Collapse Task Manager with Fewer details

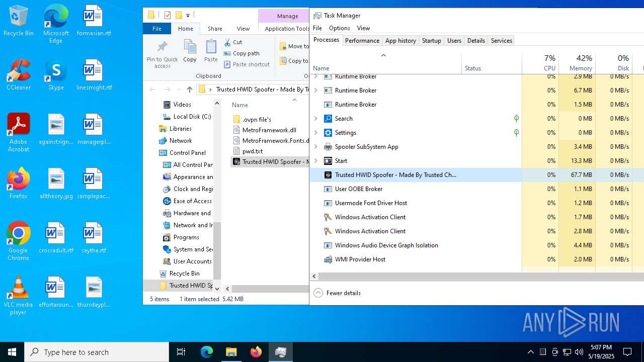(337, 293)
